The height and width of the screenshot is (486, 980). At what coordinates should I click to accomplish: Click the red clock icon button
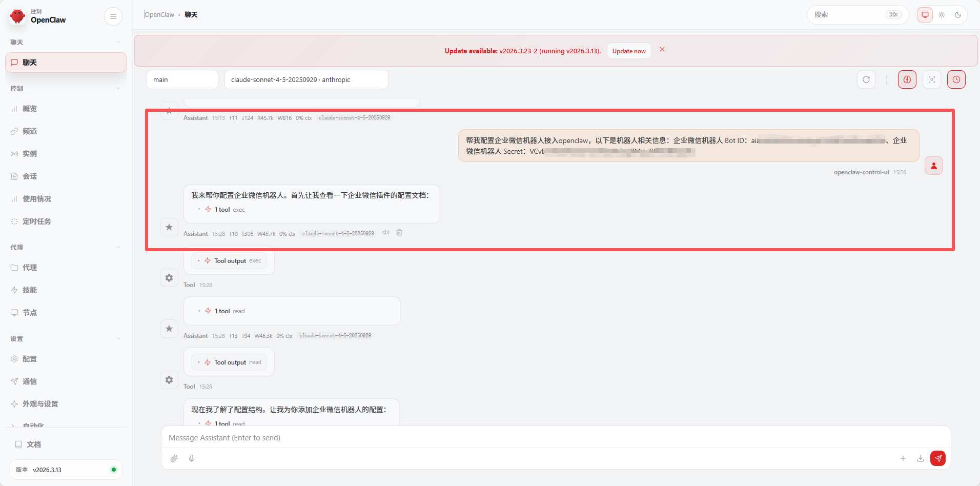[956, 79]
